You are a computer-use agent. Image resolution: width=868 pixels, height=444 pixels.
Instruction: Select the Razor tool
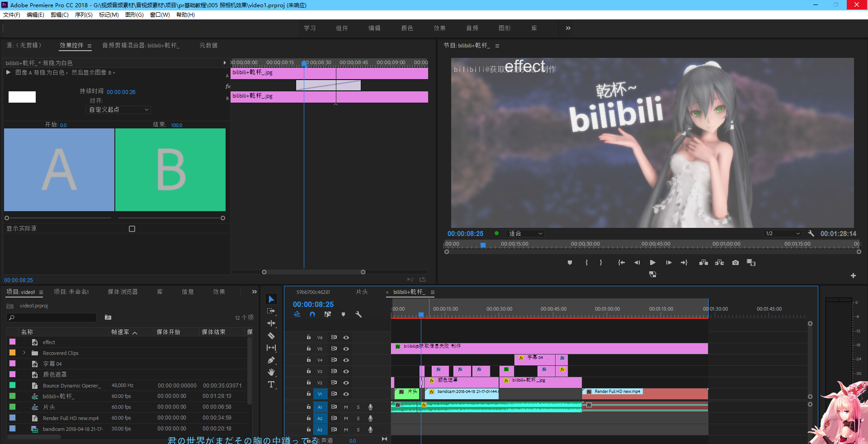271,335
